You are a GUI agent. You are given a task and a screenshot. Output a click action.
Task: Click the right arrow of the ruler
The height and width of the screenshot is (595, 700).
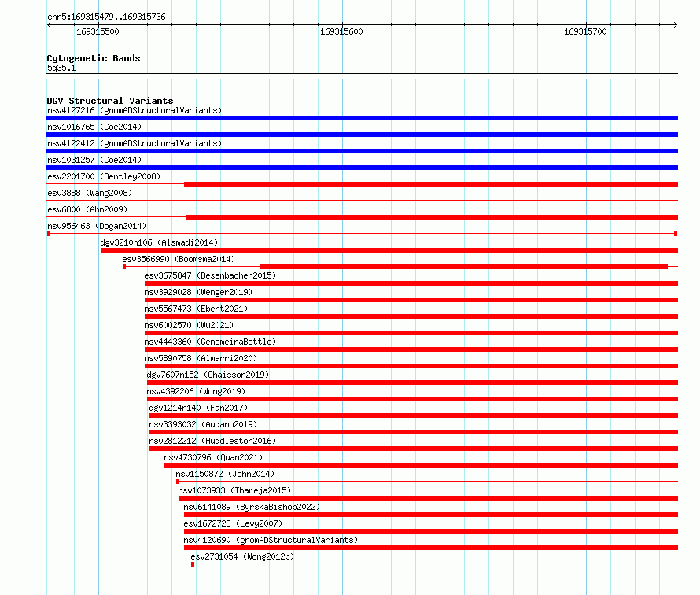click(676, 24)
